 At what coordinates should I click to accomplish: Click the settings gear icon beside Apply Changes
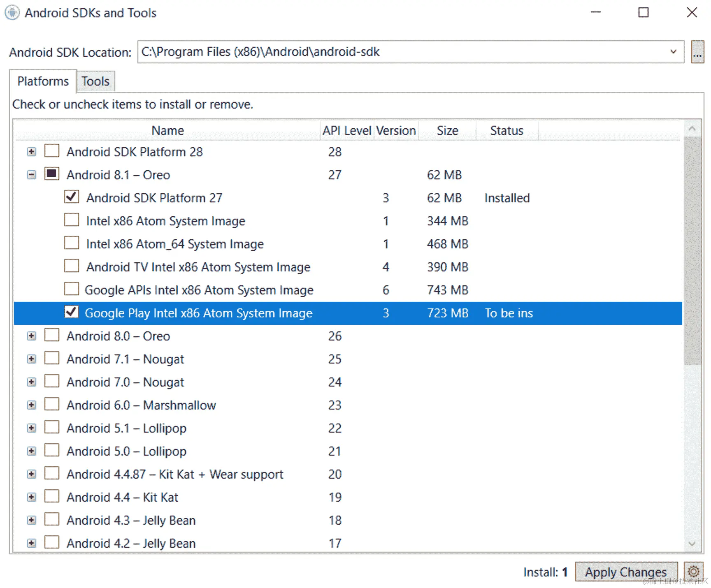[x=693, y=571]
